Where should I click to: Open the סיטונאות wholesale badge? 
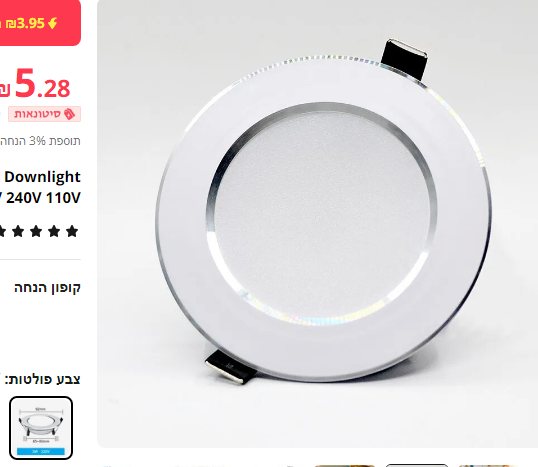45,114
